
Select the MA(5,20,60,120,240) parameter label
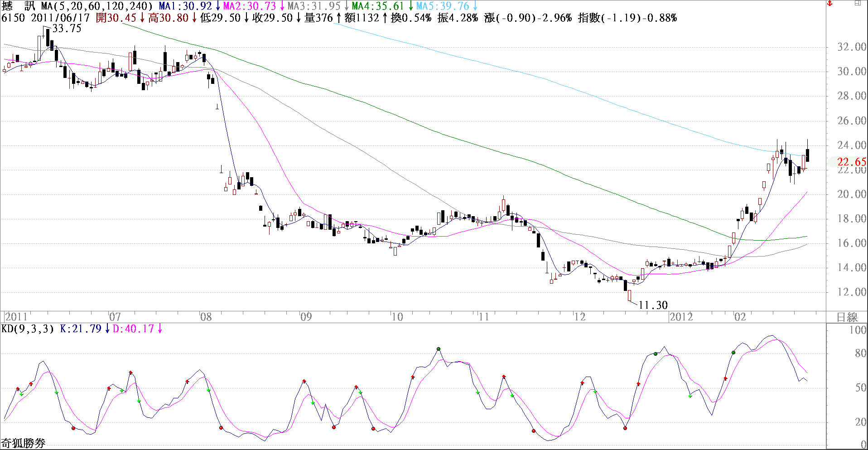click(x=97, y=6)
